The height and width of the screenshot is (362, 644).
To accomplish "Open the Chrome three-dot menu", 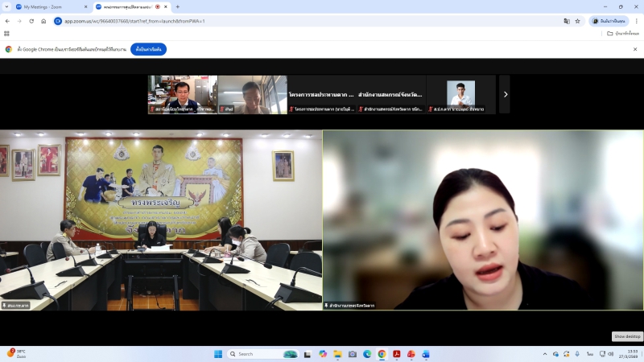I will pyautogui.click(x=635, y=21).
